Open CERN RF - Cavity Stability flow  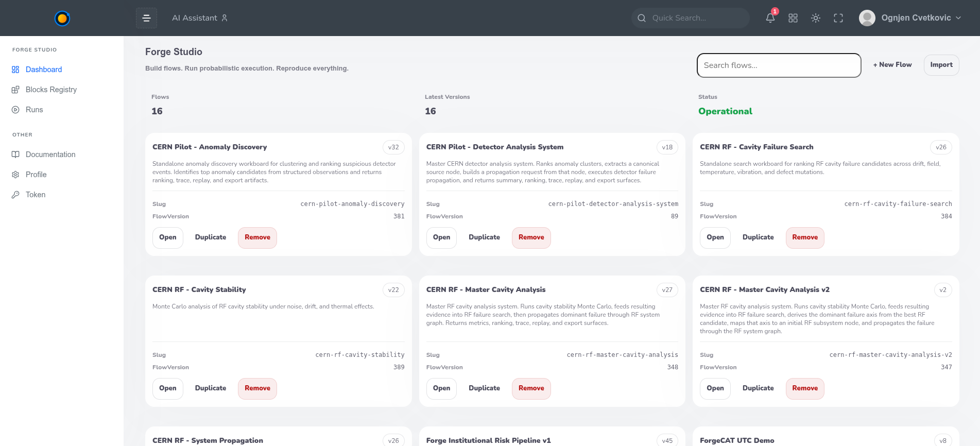pos(168,388)
